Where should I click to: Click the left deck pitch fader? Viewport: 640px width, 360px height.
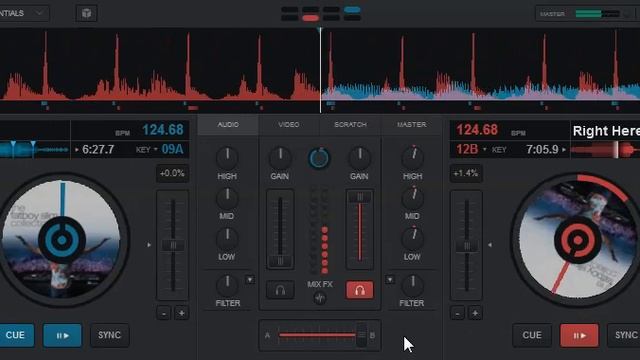(173, 245)
